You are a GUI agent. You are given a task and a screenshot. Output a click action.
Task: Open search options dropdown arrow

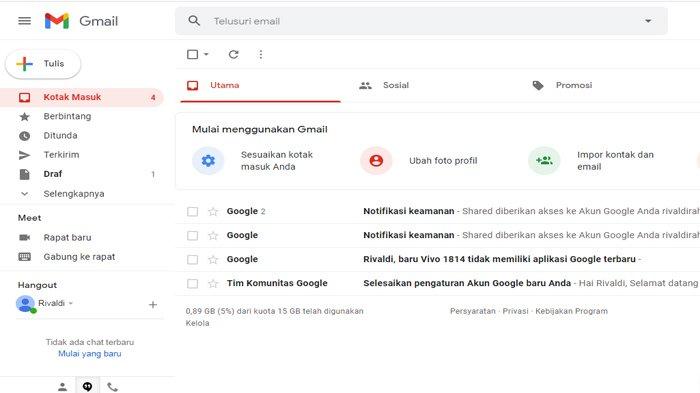click(x=648, y=21)
